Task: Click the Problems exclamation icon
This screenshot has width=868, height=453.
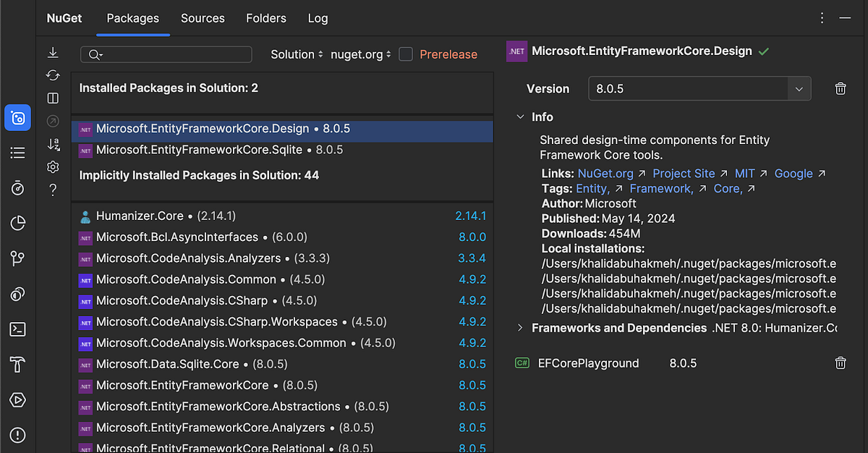Action: [x=17, y=435]
